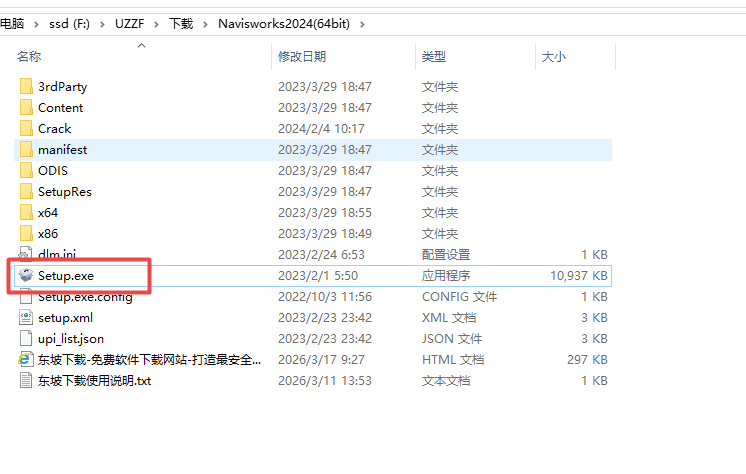Select the upi_list.json file icon
Image resolution: width=746 pixels, height=474 pixels.
[26, 339]
